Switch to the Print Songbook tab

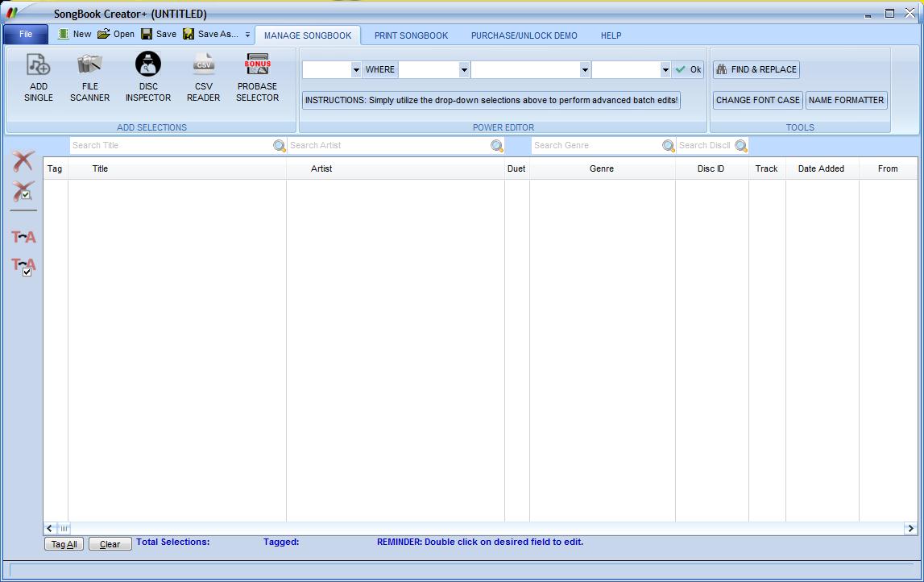pyautogui.click(x=410, y=35)
